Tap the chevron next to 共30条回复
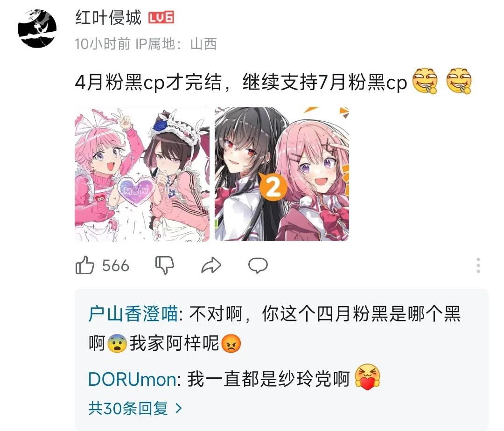This screenshot has height=431, width=504. 179,409
